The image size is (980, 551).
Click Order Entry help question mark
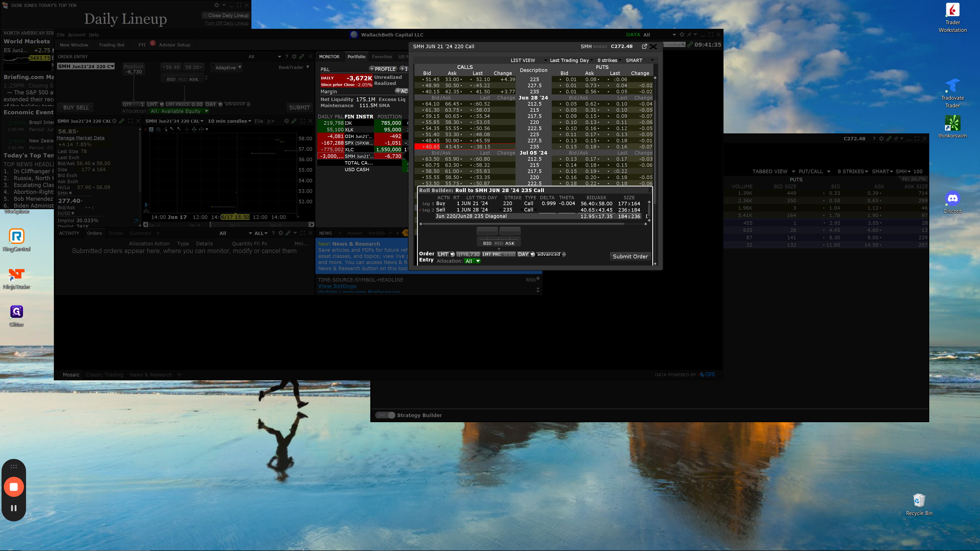286,57
